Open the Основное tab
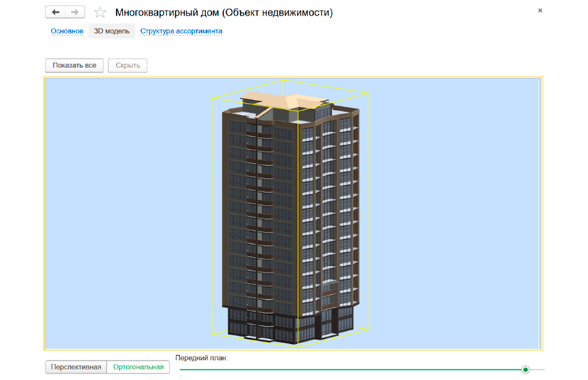The width and height of the screenshot is (588, 380). click(67, 31)
